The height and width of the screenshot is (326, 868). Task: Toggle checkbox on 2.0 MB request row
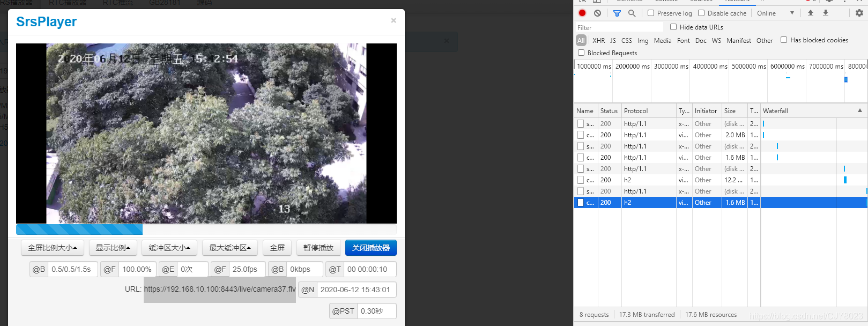click(x=581, y=135)
